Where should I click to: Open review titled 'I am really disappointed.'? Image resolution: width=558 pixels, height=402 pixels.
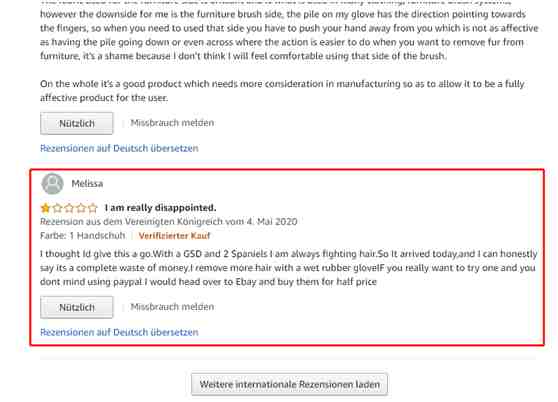point(160,208)
